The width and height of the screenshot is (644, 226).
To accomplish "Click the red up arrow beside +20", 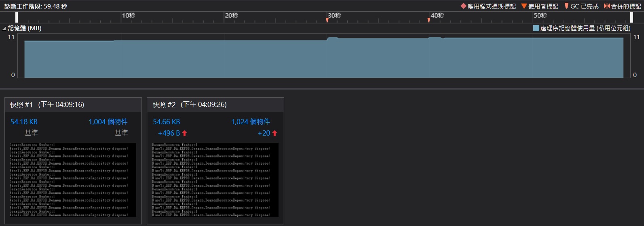I will tap(274, 133).
